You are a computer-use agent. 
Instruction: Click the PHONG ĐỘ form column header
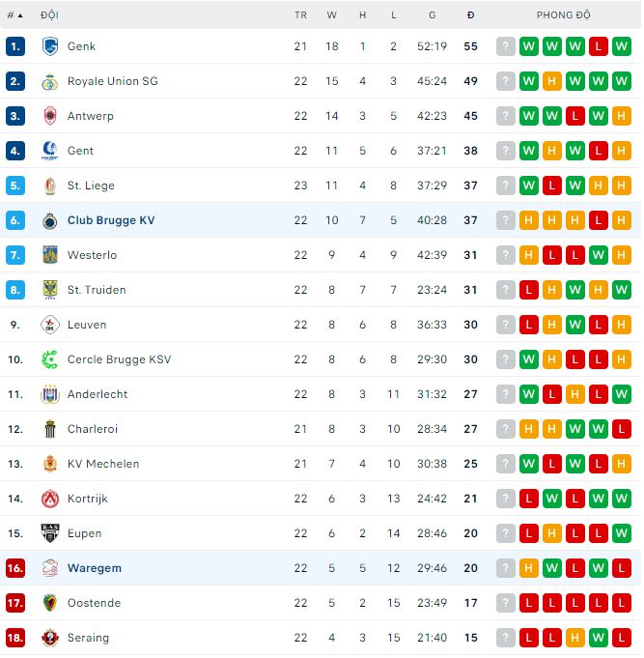[563, 15]
